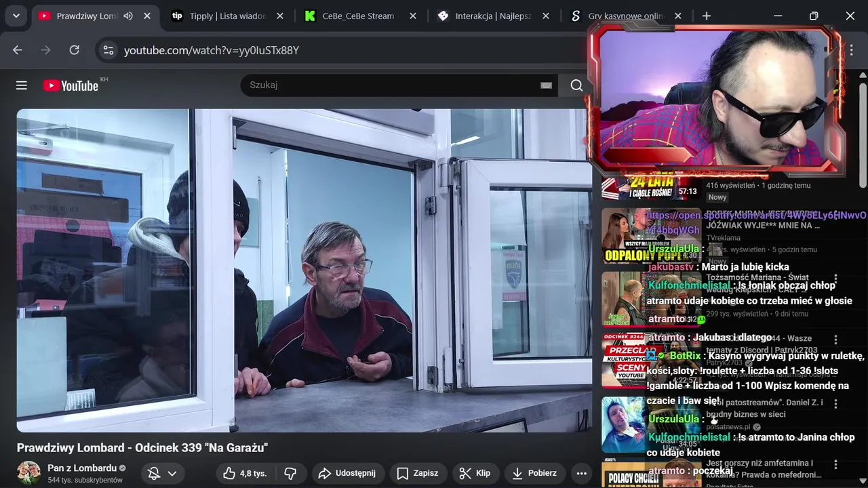Open the Pan z Lombardu channel name link
The width and height of the screenshot is (868, 488).
coord(82,468)
